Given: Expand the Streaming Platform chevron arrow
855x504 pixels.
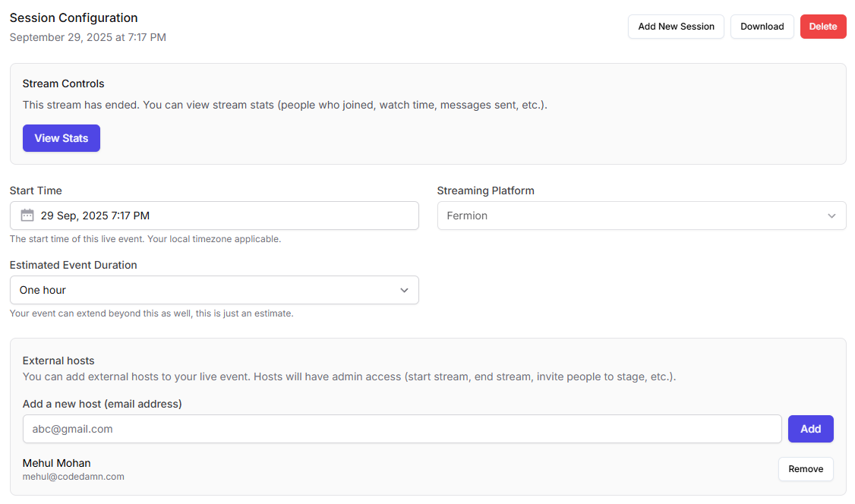Looking at the screenshot, I should 831,216.
